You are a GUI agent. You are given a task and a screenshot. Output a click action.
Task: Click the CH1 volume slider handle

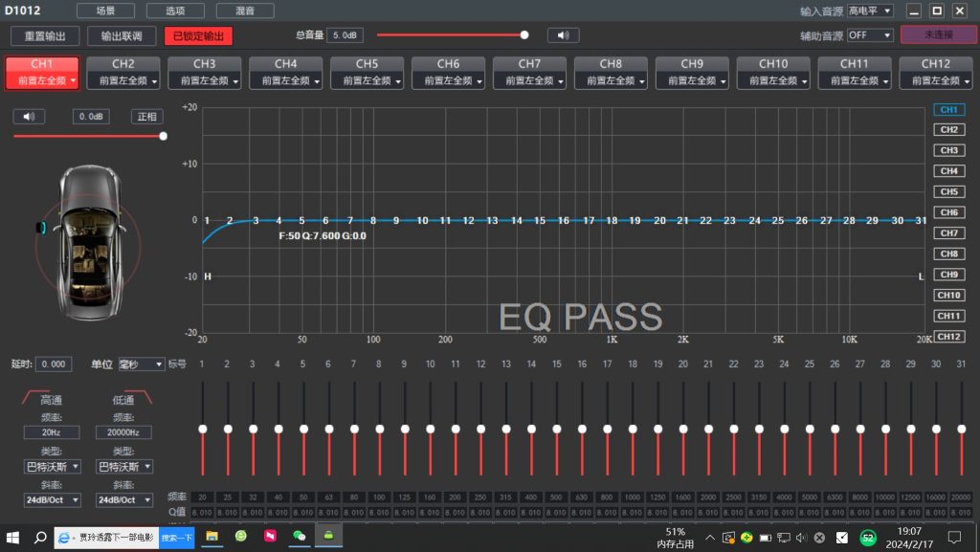(163, 136)
